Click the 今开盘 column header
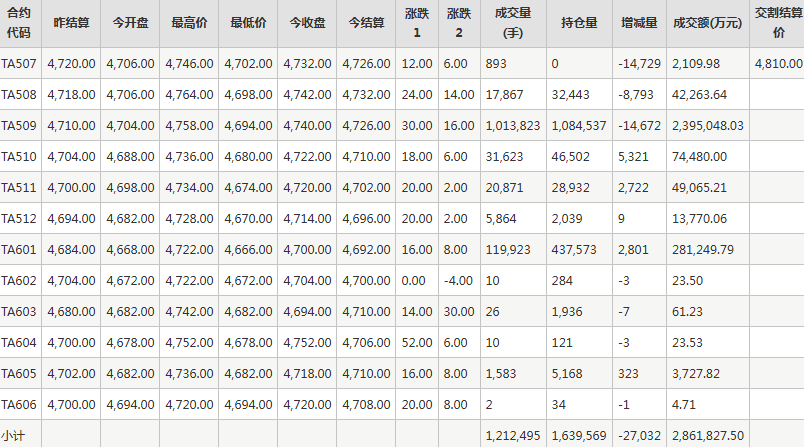The height and width of the screenshot is (447, 804). [130, 23]
